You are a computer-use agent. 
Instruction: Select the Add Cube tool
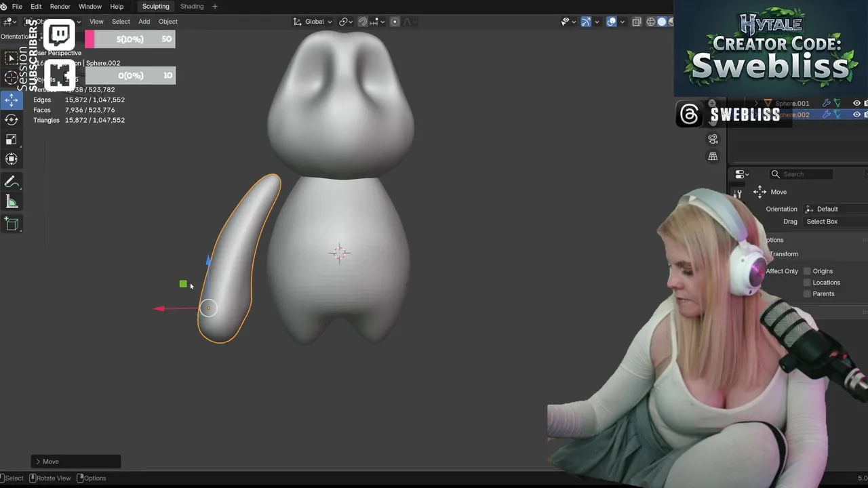click(12, 224)
